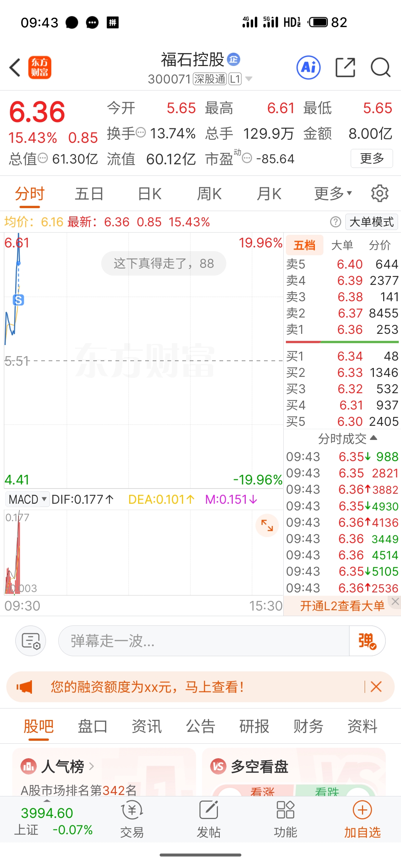The height and width of the screenshot is (868, 401).
Task: Tap the 换手 info bubble icon
Action: click(141, 132)
